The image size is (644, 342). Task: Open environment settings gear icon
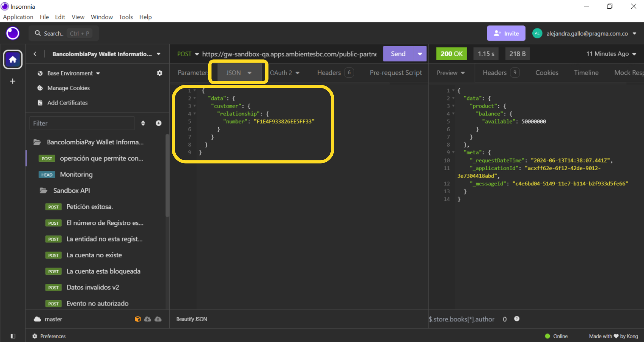(x=160, y=73)
